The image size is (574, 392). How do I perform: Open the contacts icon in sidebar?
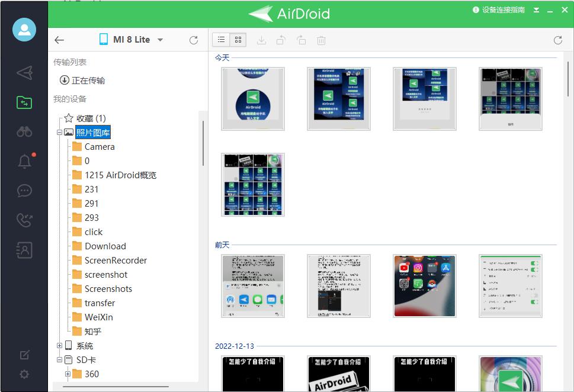click(x=24, y=250)
